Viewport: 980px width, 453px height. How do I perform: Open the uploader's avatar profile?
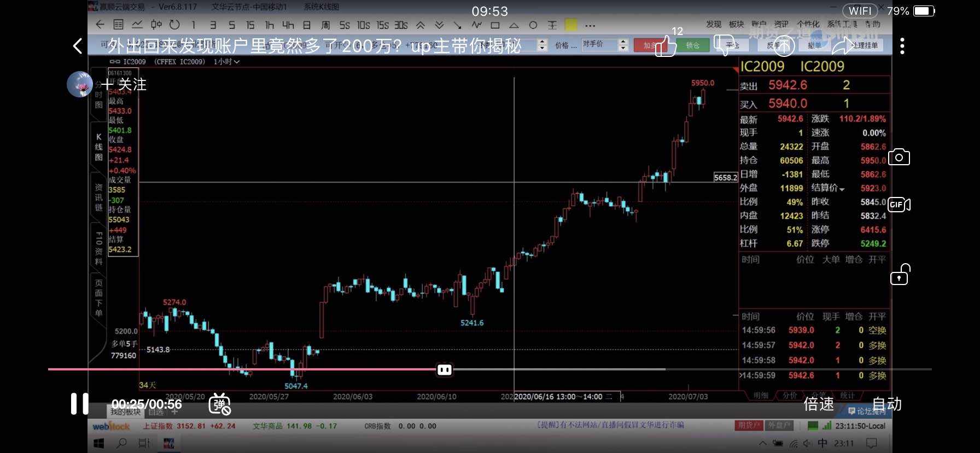click(x=80, y=84)
